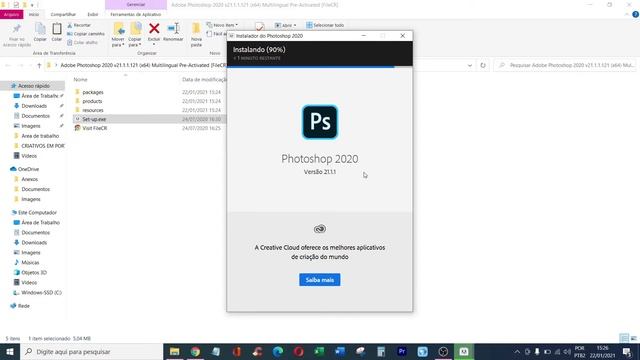The image size is (640, 360).
Task: Select the products folder
Action: pos(92,101)
